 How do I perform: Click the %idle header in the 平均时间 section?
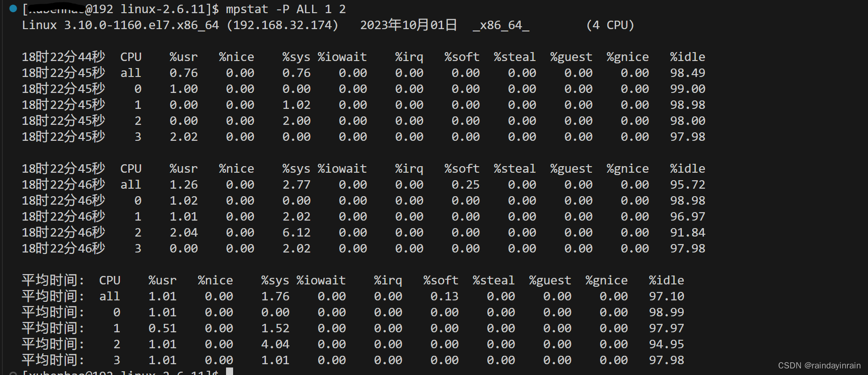[666, 280]
